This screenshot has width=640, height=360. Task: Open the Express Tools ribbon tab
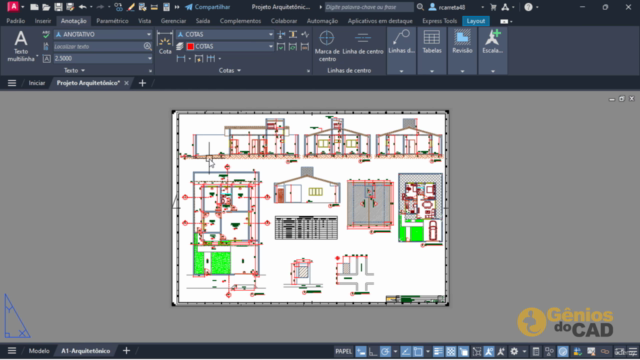[440, 21]
